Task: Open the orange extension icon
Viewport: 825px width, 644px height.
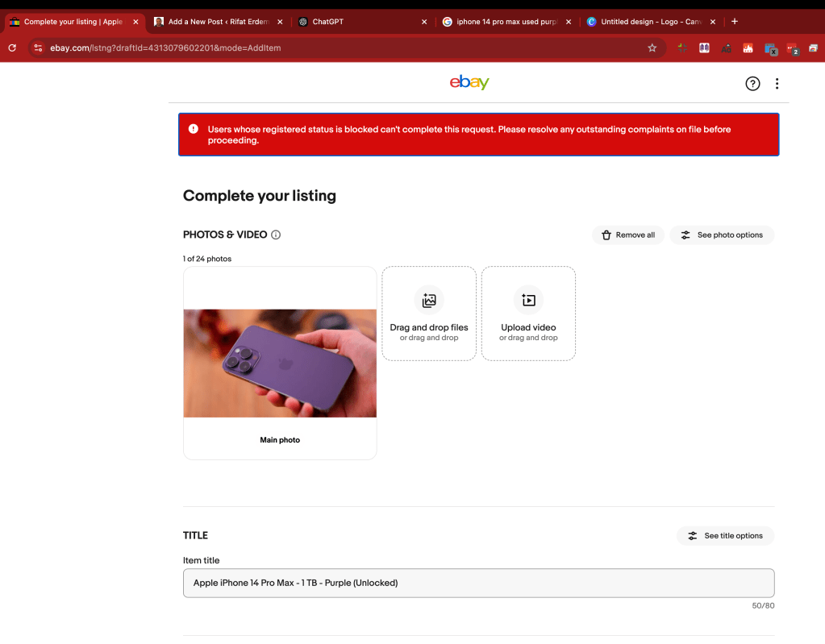Action: [x=748, y=48]
